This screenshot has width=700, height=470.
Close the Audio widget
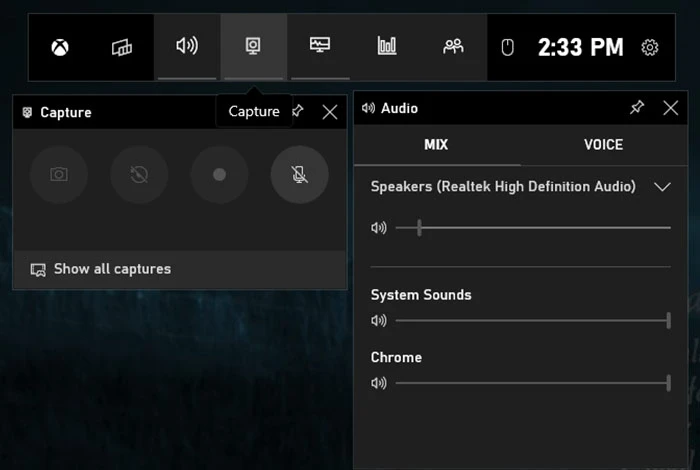click(671, 108)
